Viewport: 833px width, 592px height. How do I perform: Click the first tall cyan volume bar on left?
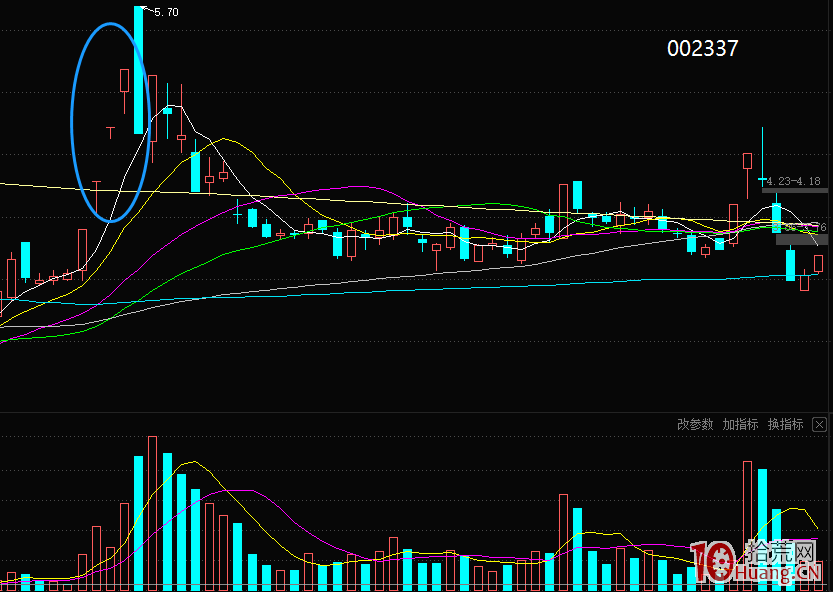pos(139,520)
